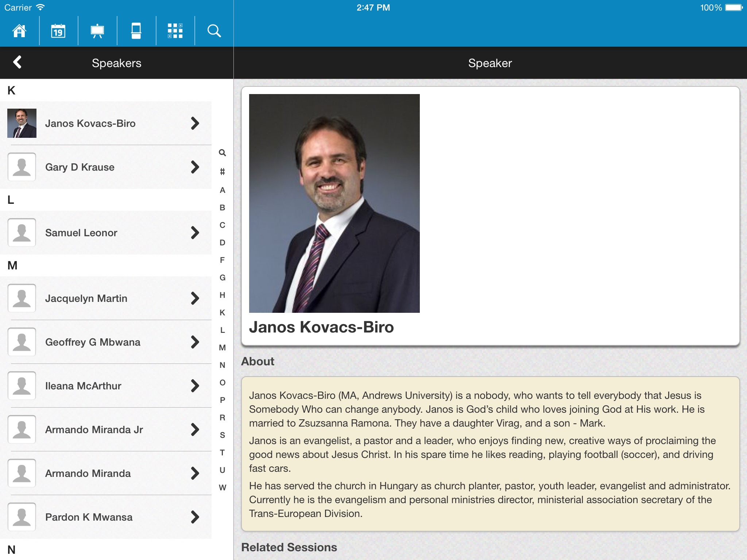Open Armando Miranda Jr entry
Image resolution: width=747 pixels, height=560 pixels.
point(94,429)
